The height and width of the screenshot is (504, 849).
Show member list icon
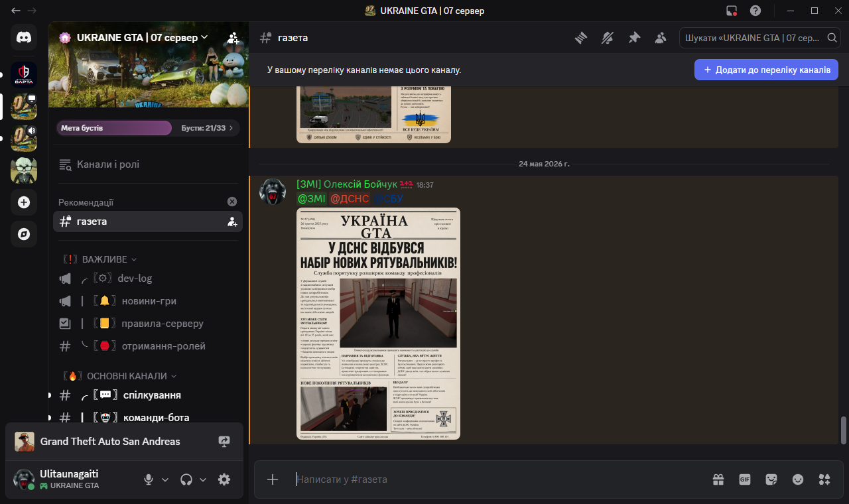661,38
